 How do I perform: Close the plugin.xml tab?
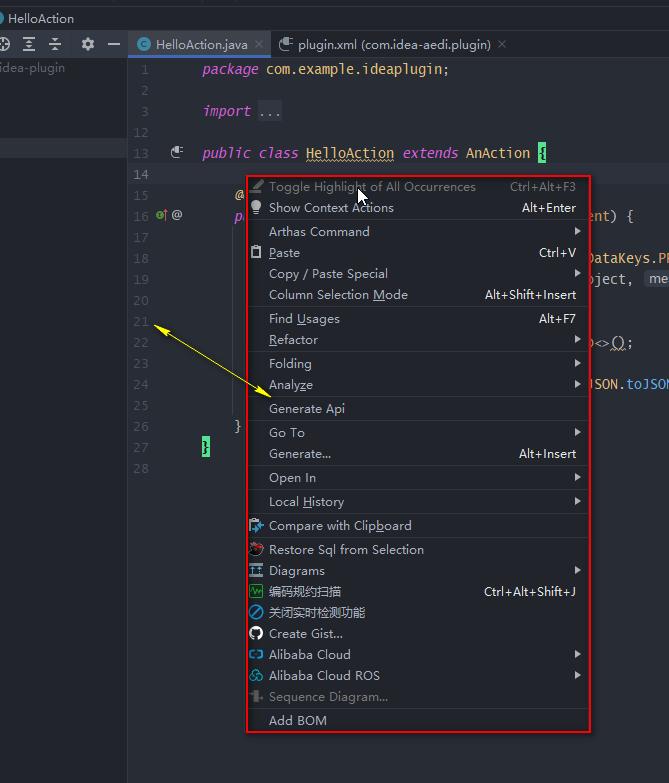point(502,44)
